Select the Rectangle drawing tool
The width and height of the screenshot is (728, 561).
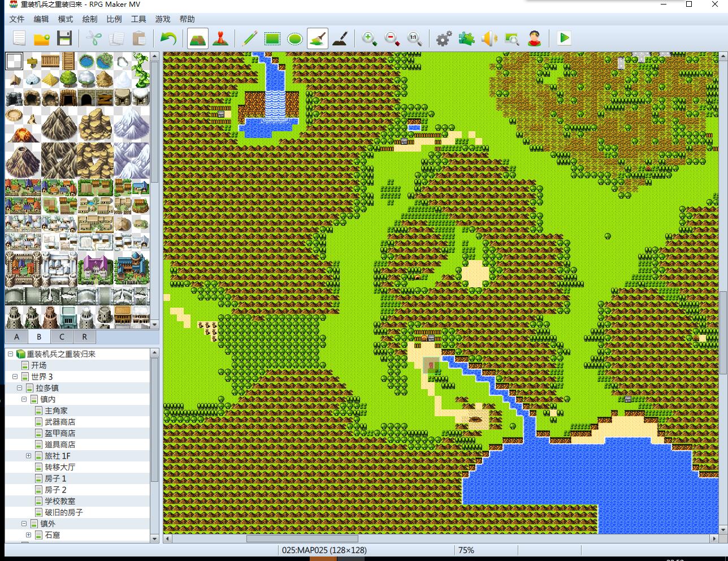272,38
